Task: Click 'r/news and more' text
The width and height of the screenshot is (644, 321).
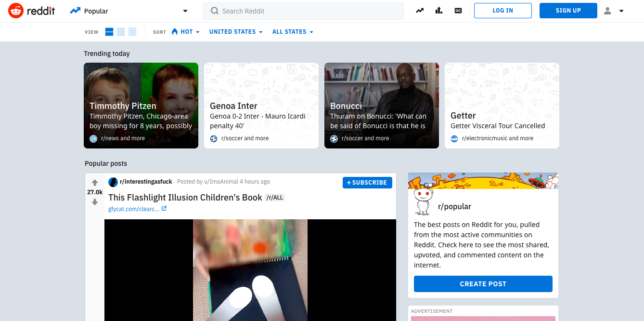Action: pos(123,138)
